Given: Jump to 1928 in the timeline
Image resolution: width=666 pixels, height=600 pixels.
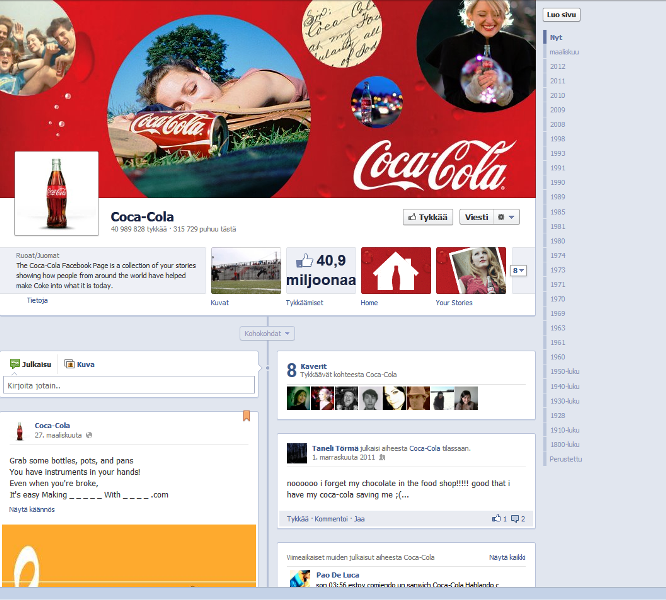Looking at the screenshot, I should [558, 415].
